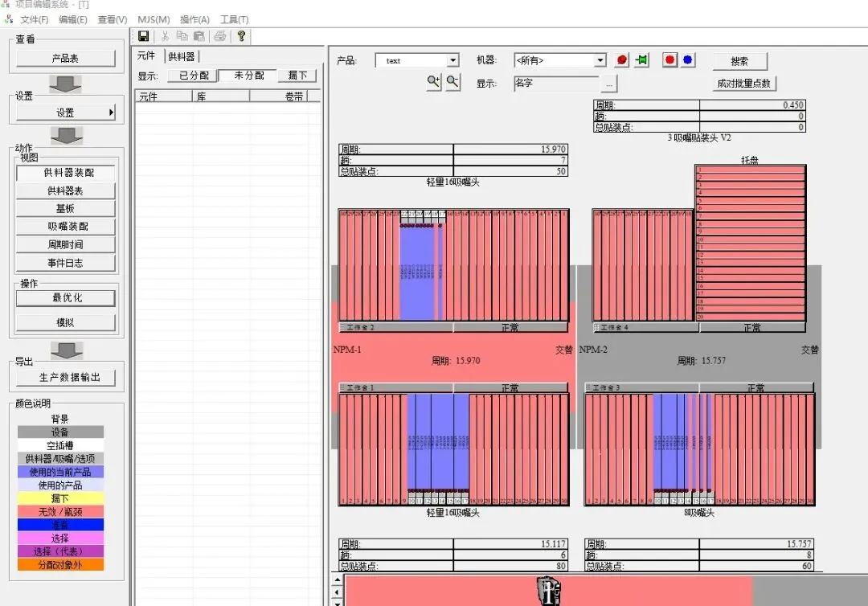Click the 基板 button

click(66, 209)
